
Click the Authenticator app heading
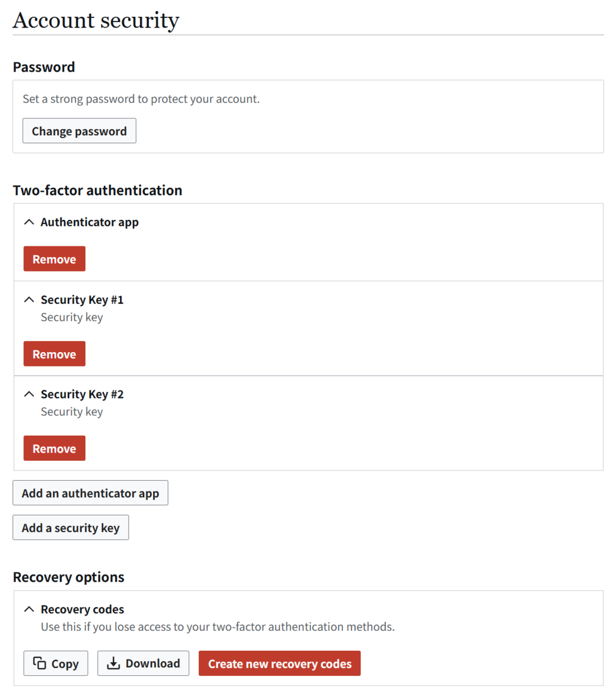(x=89, y=222)
